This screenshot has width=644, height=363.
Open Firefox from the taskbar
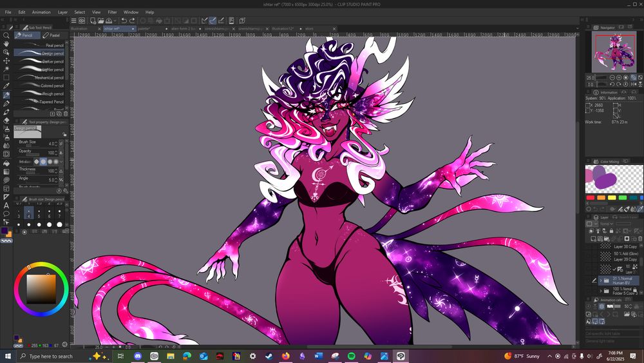285,356
